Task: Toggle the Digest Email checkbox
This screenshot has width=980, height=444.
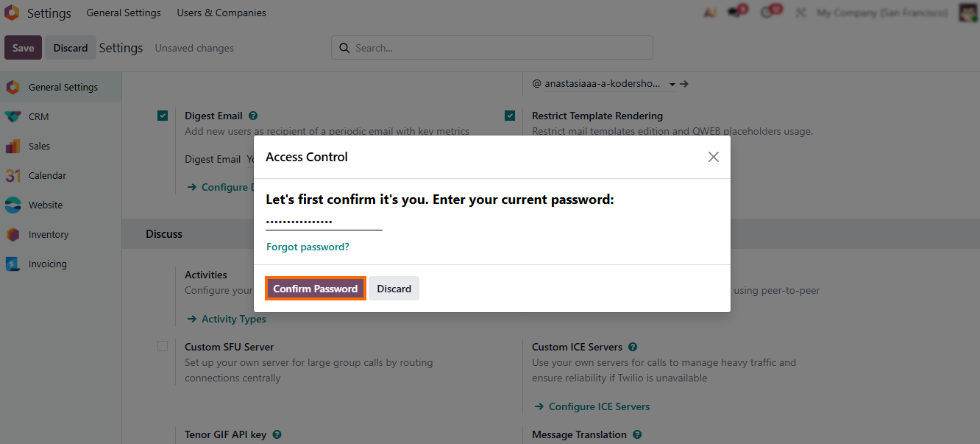Action: pos(163,116)
